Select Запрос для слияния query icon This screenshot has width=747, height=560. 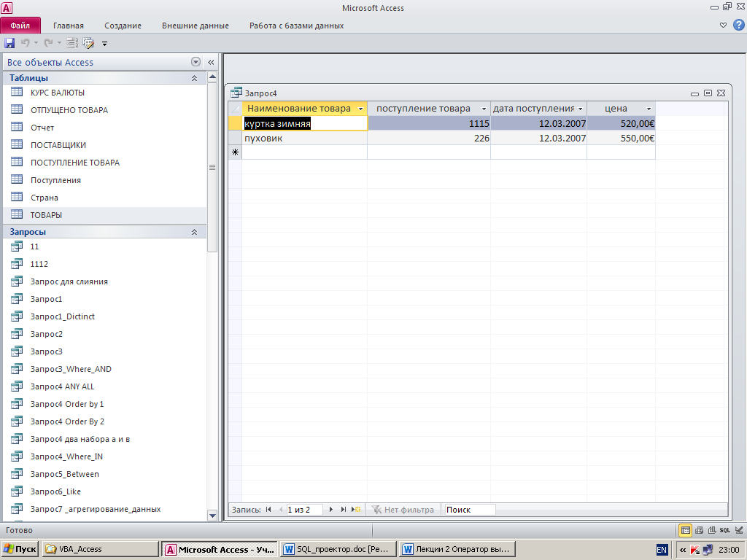17,281
